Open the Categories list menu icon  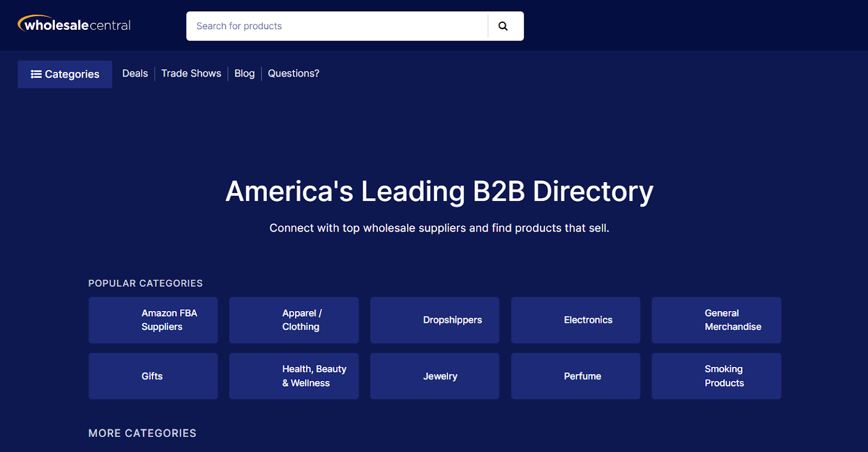pyautogui.click(x=36, y=74)
